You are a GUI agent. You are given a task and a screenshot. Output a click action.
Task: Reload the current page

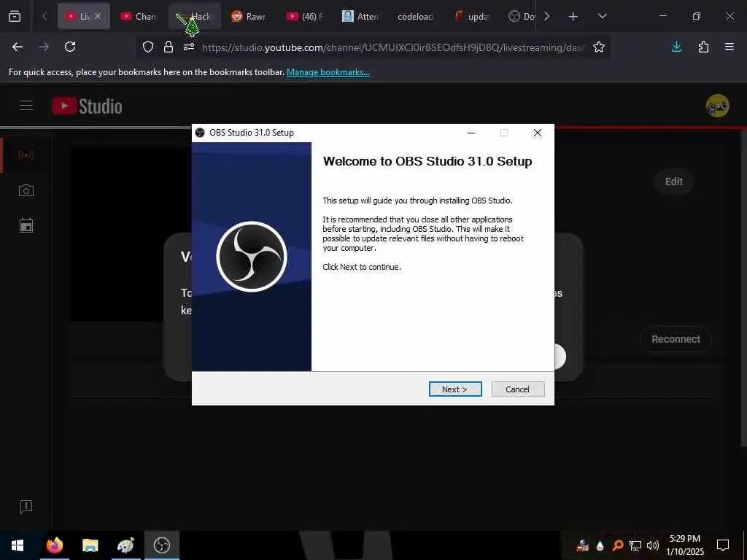70,47
